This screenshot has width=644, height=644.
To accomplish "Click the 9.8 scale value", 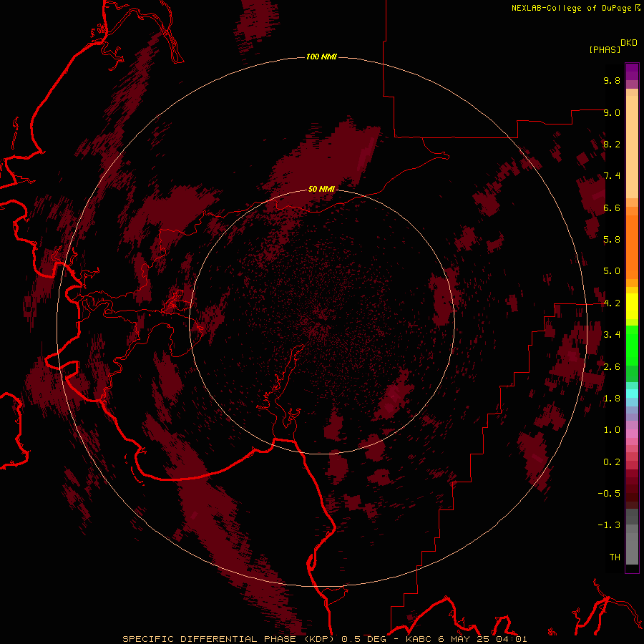I will pos(612,80).
